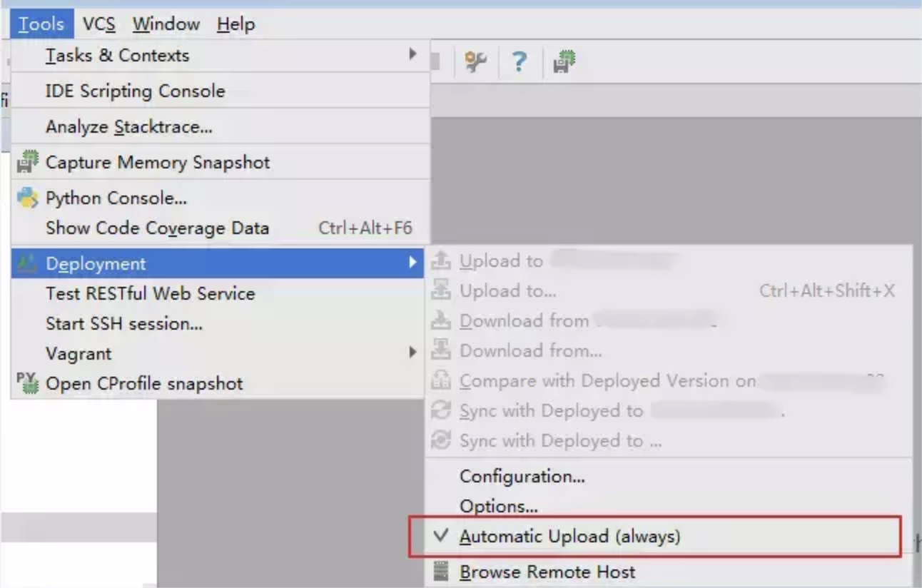This screenshot has height=588, width=922.
Task: Expand the Tasks & Contexts submenu arrow
Action: point(412,54)
